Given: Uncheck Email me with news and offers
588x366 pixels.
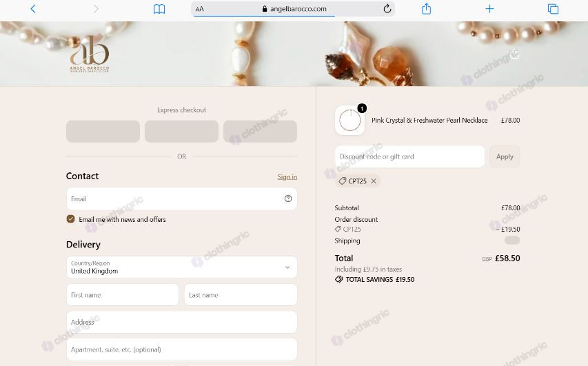Looking at the screenshot, I should (70, 219).
